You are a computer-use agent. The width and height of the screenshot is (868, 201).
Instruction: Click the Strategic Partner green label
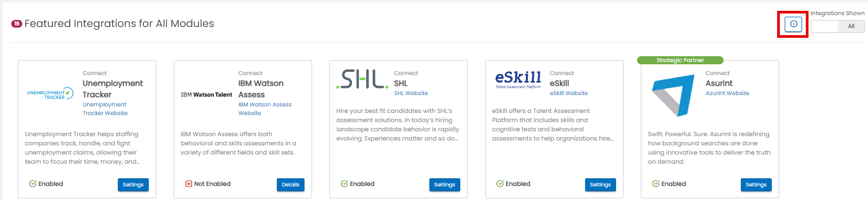680,60
